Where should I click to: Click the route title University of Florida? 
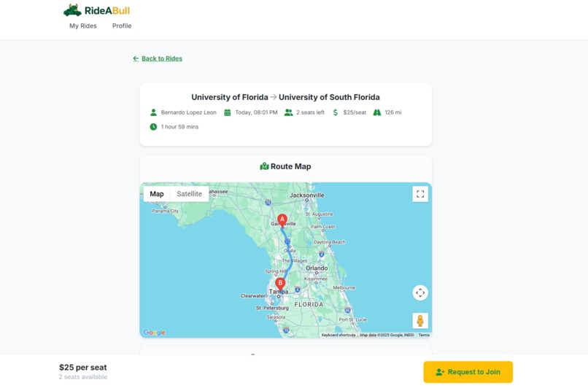(x=230, y=97)
